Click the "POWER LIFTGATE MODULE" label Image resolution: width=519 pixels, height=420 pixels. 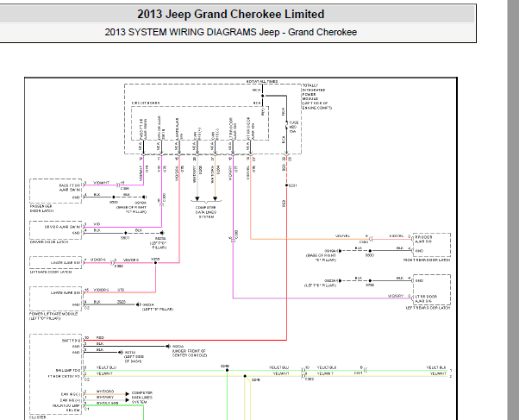click(x=53, y=314)
